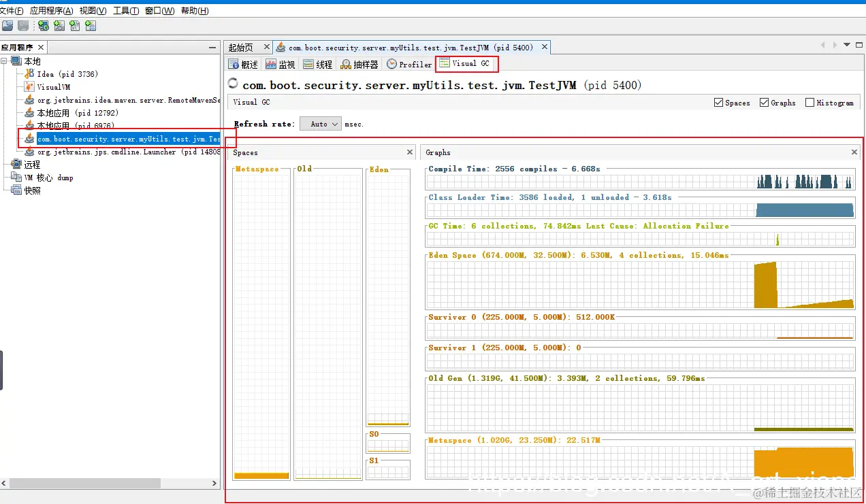Switch to the 监视 tab
The height and width of the screenshot is (504, 866).
[280, 64]
